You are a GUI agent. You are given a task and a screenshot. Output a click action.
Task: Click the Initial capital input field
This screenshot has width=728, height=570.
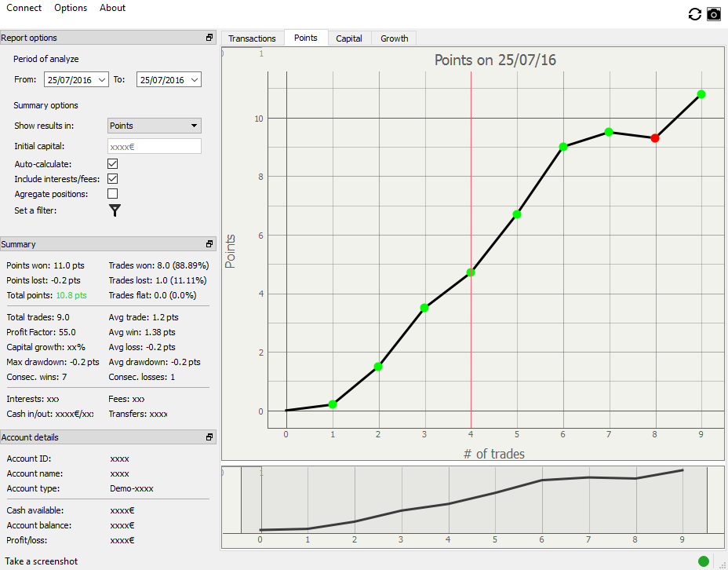(154, 146)
